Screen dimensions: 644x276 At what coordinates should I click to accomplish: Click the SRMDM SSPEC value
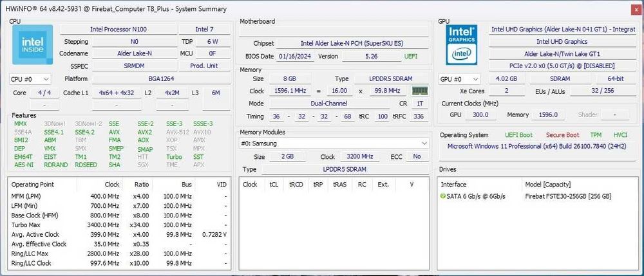click(x=135, y=66)
